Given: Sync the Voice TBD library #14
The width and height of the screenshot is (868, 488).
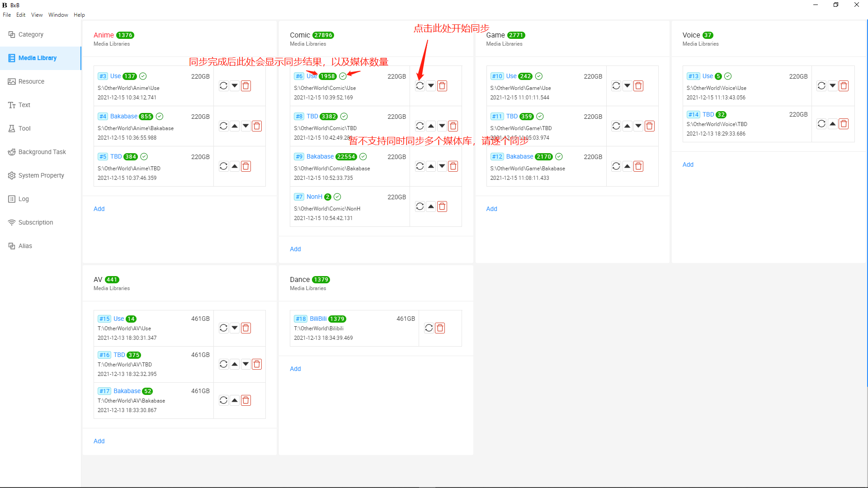Looking at the screenshot, I should click(821, 124).
